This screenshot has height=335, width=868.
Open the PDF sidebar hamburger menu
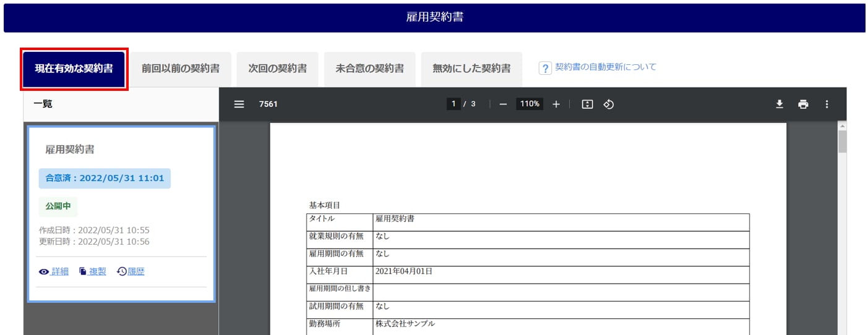coord(239,104)
